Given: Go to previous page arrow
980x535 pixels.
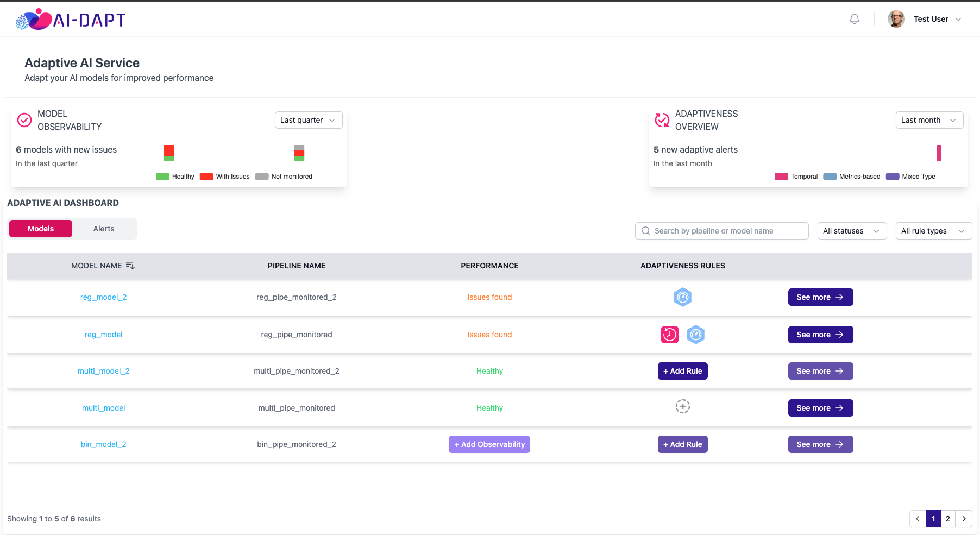Looking at the screenshot, I should click(x=918, y=519).
